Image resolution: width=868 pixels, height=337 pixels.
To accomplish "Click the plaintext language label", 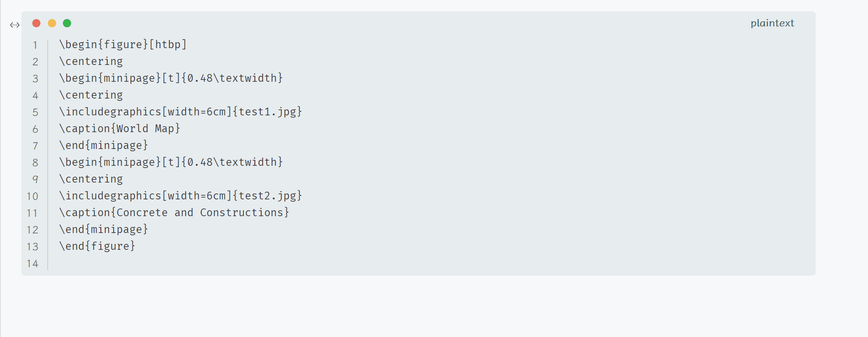I will (x=772, y=23).
